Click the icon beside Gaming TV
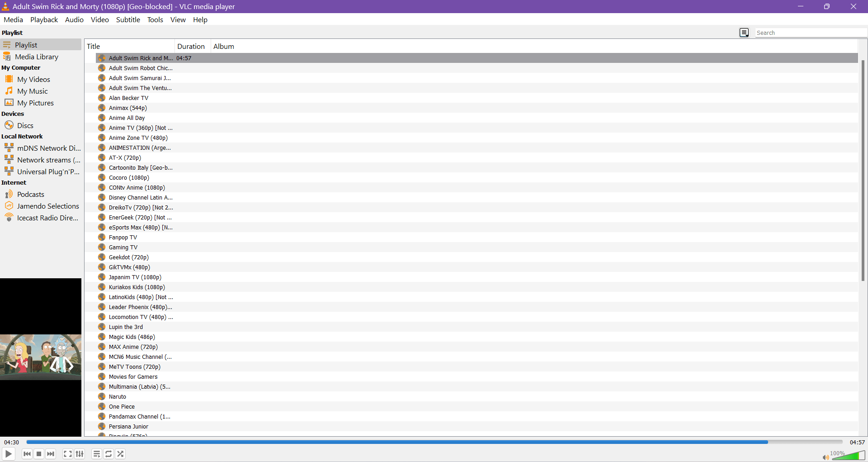This screenshot has height=462, width=868. (x=102, y=247)
